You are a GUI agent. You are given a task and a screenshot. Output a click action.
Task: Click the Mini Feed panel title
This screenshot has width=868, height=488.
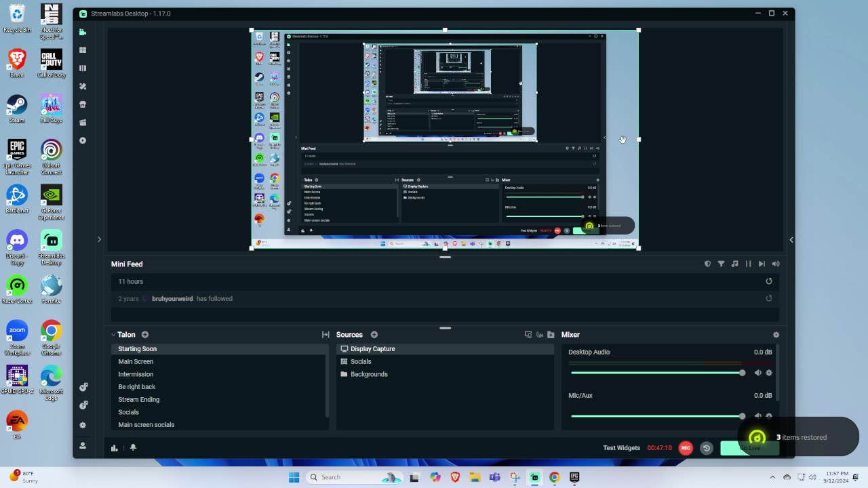pos(127,264)
